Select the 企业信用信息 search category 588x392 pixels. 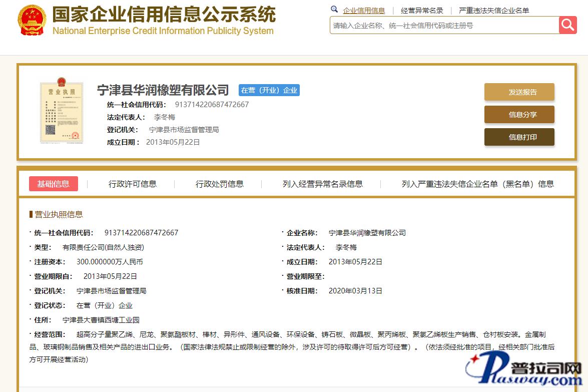tap(364, 11)
